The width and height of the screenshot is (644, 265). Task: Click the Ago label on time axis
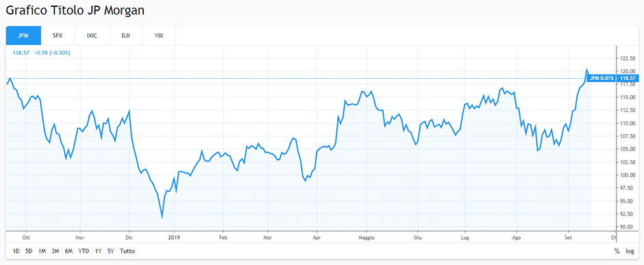pos(516,237)
